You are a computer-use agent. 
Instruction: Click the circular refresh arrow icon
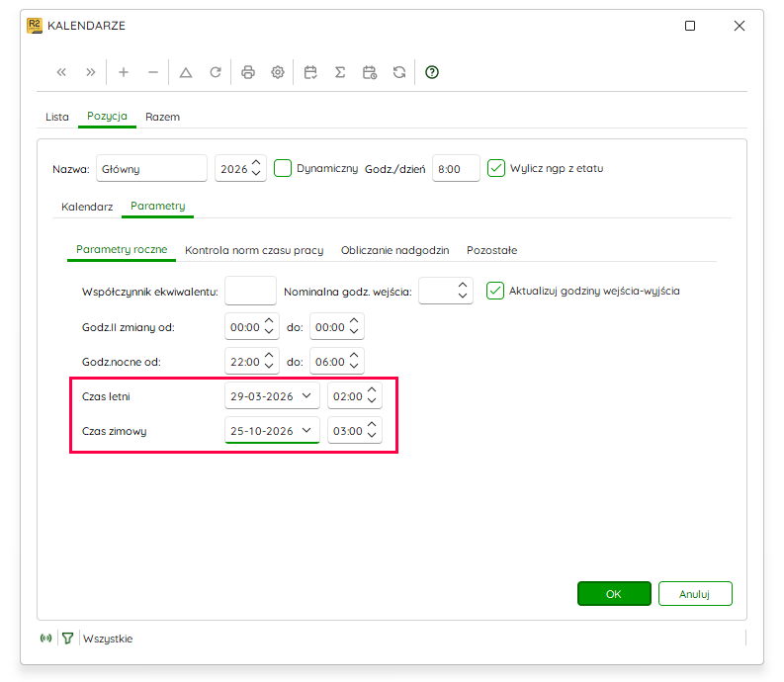coord(216,72)
